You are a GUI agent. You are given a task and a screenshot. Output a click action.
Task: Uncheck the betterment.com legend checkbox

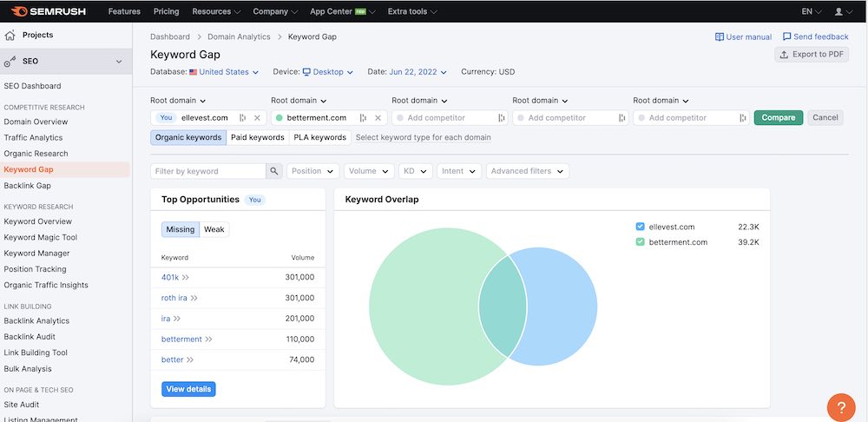pyautogui.click(x=641, y=242)
